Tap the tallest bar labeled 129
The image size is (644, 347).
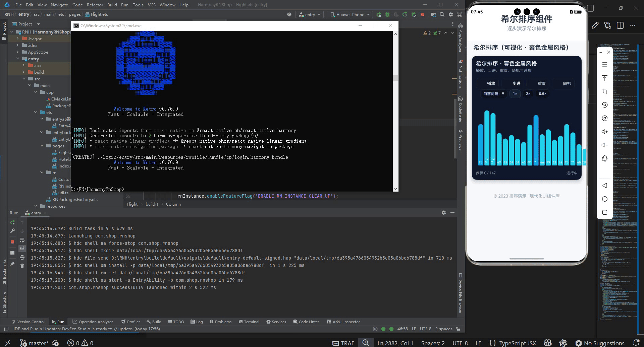[487, 138]
